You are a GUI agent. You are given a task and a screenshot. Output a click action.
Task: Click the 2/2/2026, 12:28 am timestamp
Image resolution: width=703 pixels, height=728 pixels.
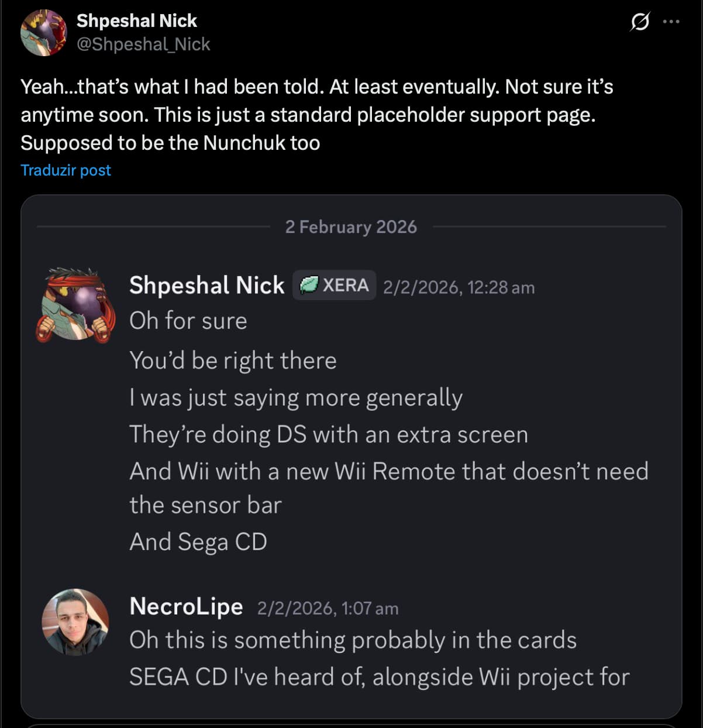pyautogui.click(x=459, y=287)
